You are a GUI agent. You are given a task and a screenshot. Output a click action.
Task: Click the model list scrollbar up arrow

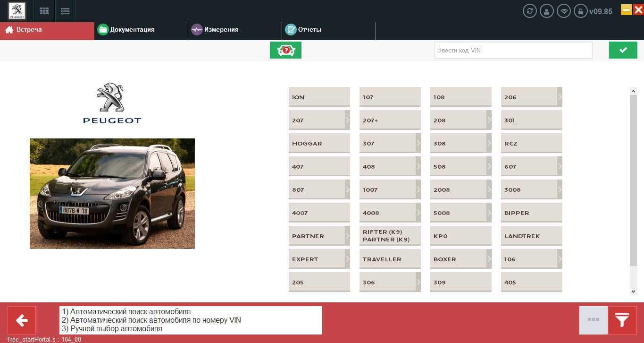pos(634,91)
